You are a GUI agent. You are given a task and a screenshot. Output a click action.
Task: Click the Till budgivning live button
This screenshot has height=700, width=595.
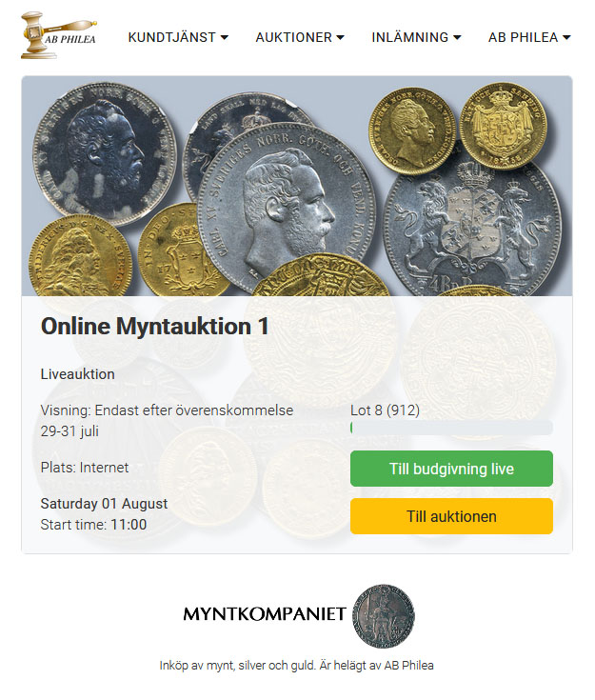click(451, 469)
